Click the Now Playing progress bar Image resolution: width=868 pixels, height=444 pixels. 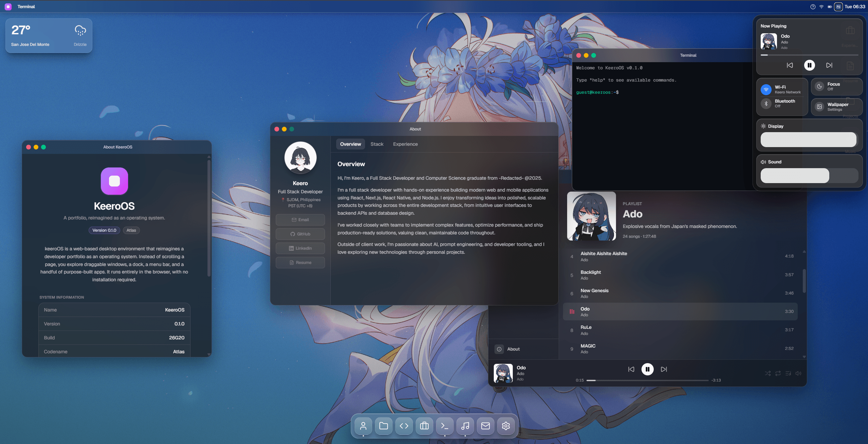[x=809, y=55]
